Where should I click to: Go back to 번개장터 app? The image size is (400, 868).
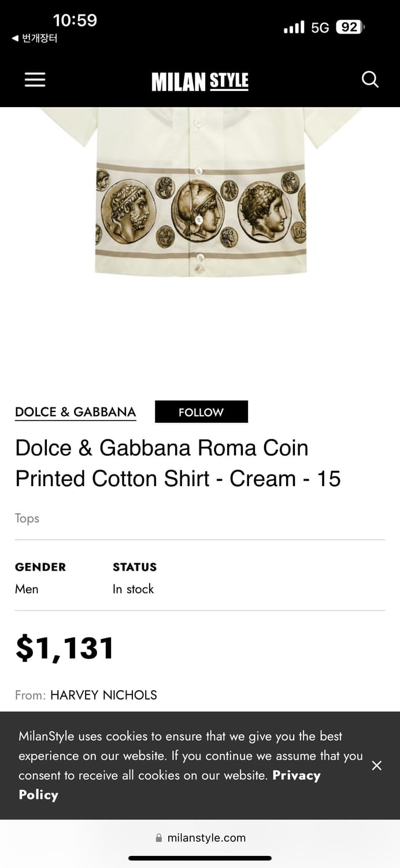[x=35, y=39]
